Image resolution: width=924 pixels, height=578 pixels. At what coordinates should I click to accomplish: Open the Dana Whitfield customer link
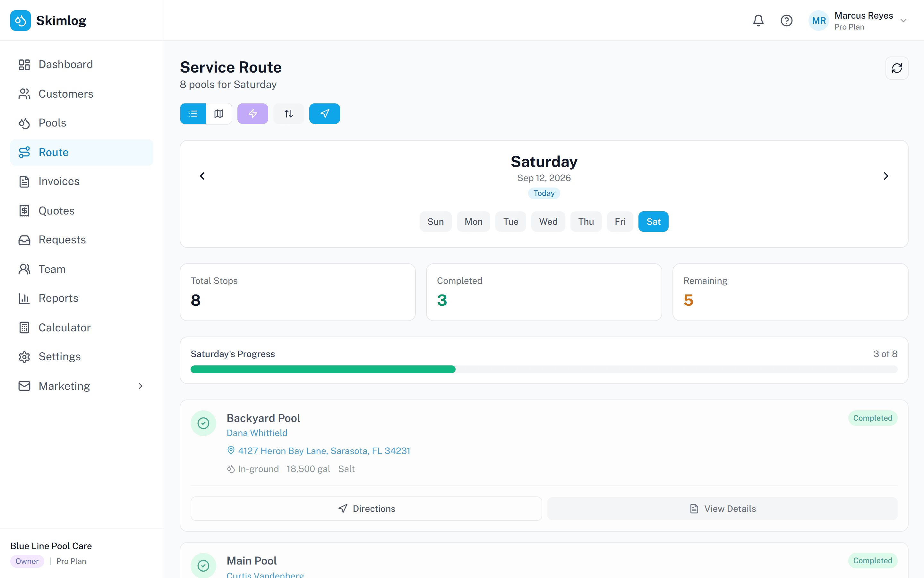257,433
